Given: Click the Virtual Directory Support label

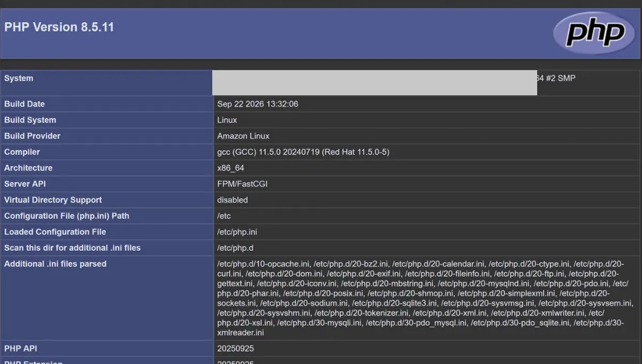Looking at the screenshot, I should pos(53,200).
